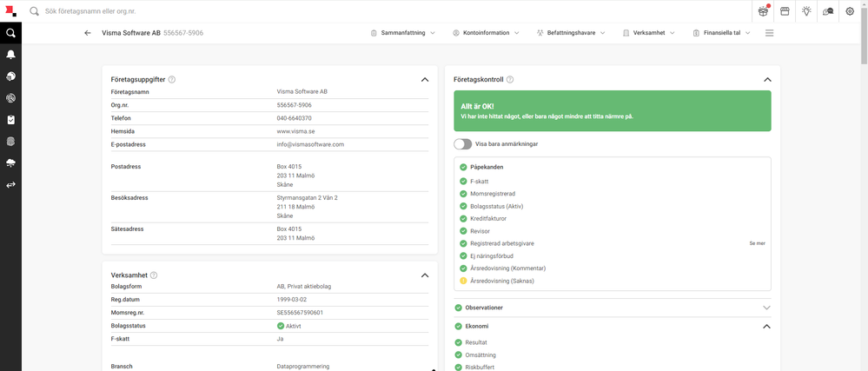This screenshot has height=371, width=868.
Task: Collapse the Ekonomi section
Action: point(766,326)
